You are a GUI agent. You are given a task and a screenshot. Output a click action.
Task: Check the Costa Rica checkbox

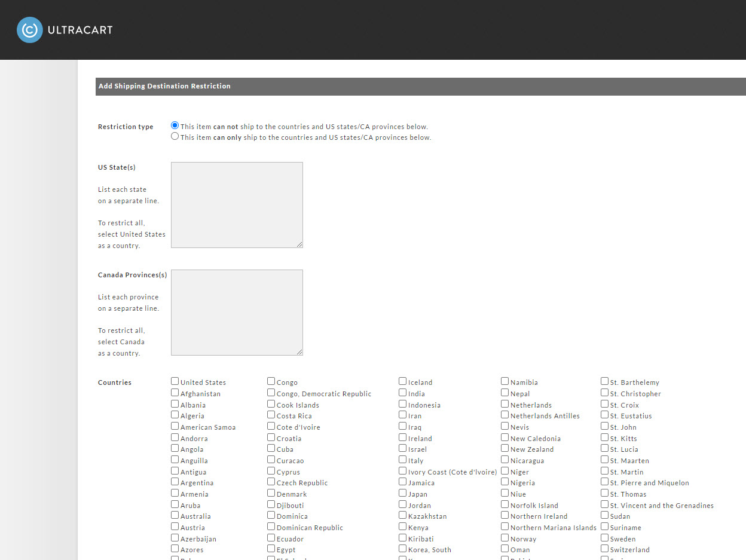[271, 415]
